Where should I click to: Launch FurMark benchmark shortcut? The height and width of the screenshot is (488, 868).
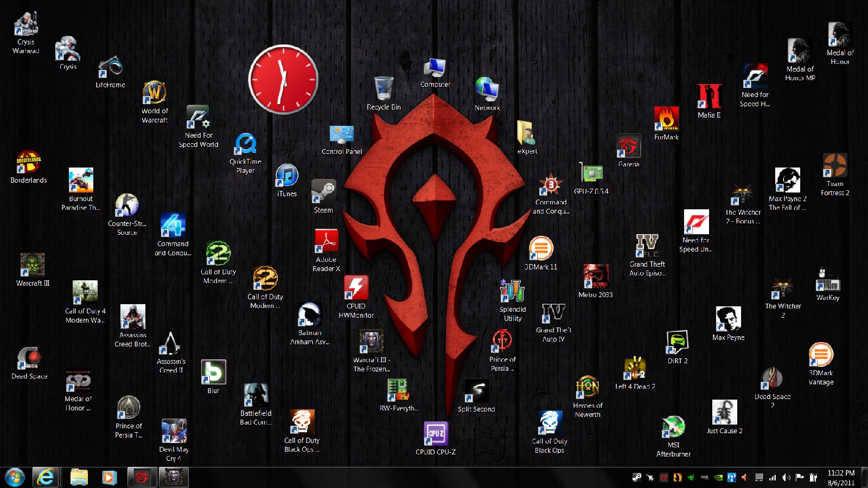[666, 124]
